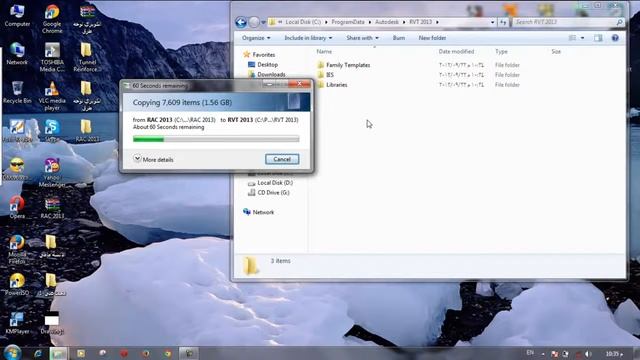640x360 pixels.
Task: Select the Network desktop icon
Action: 17,53
